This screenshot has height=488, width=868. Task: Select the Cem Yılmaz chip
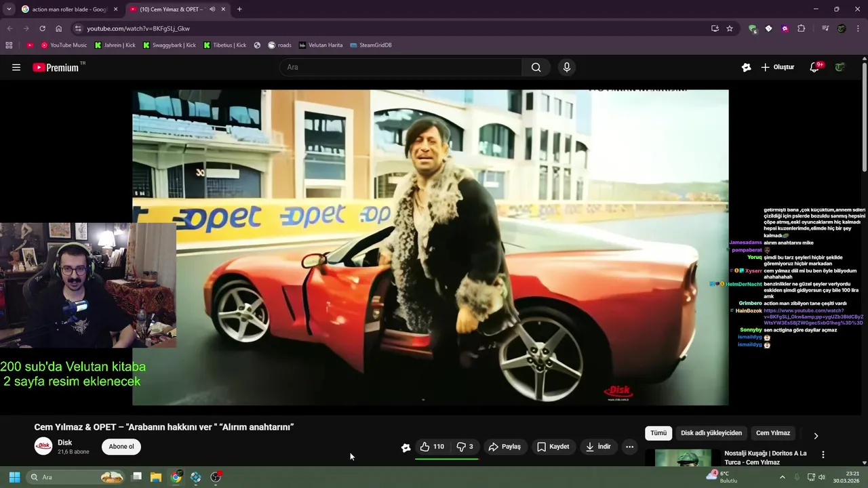click(773, 433)
